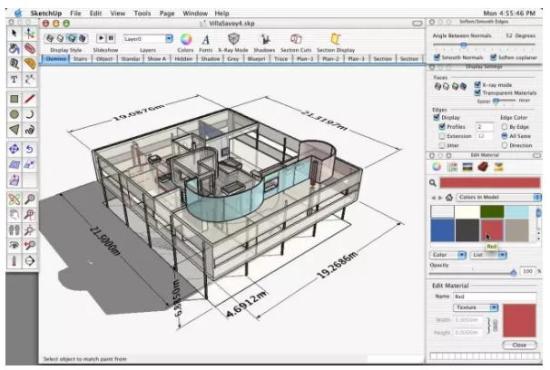Viewport: 550px width, 370px height.
Task: Click the Section Cuts toolbar icon
Action: [296, 39]
